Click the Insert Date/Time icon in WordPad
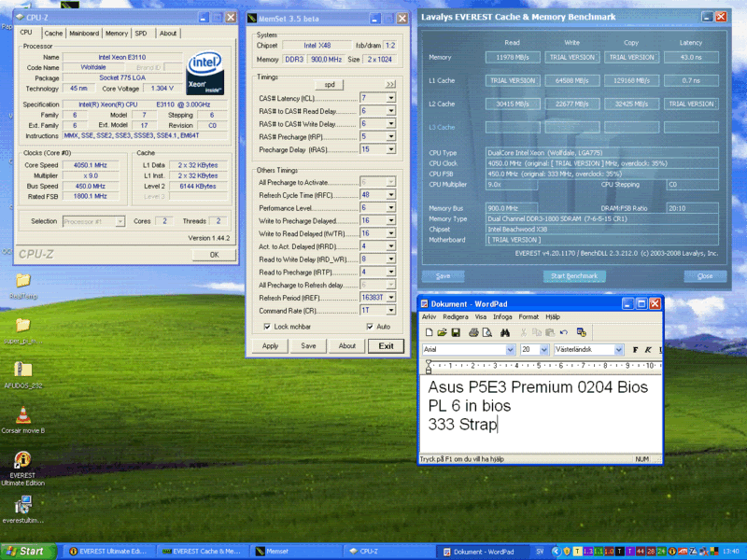The height and width of the screenshot is (560, 747). (581, 332)
